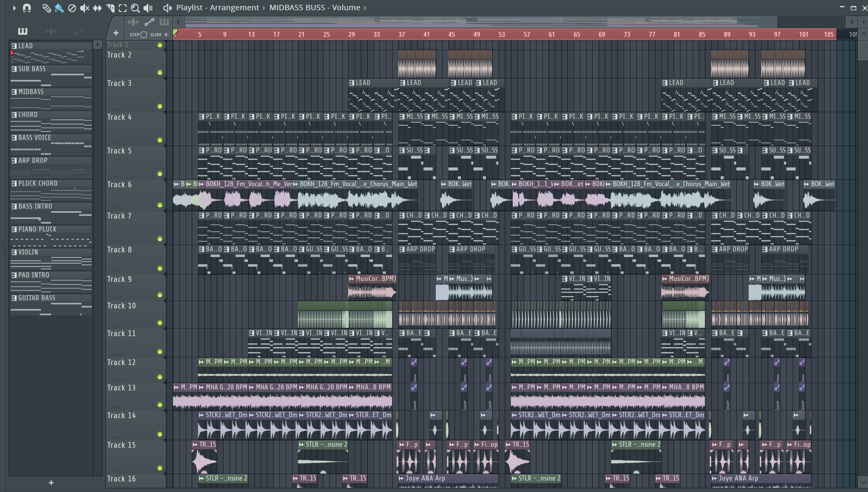Select the Mute tool

[84, 8]
